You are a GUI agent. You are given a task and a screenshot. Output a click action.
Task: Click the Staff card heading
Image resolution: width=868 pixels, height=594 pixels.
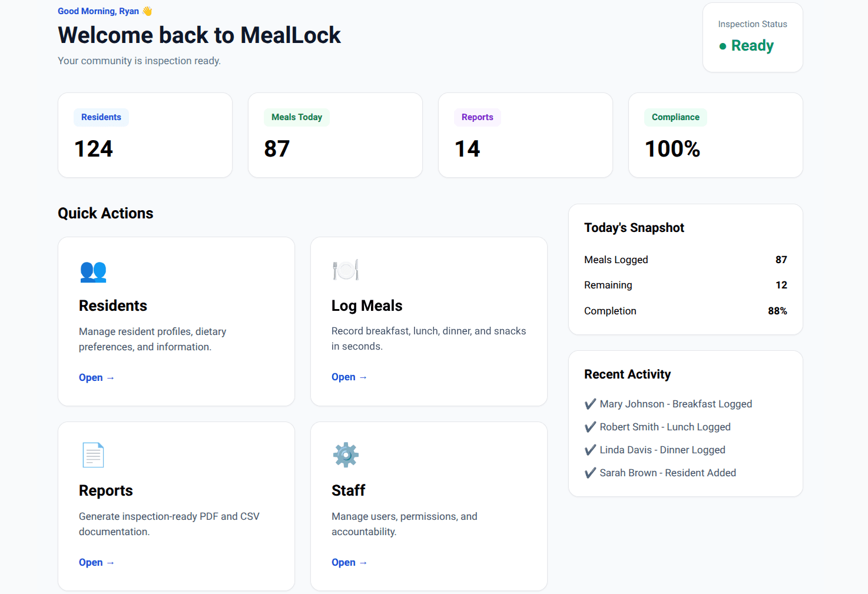348,490
